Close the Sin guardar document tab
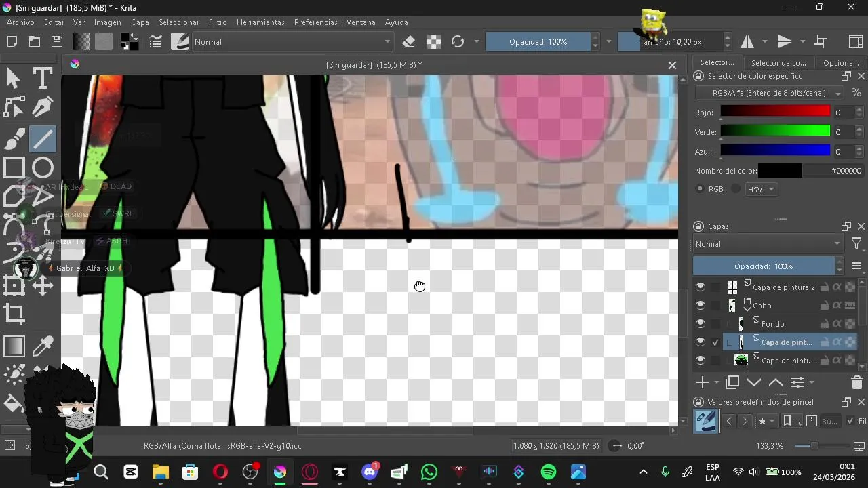Image resolution: width=868 pixels, height=488 pixels. 672,65
